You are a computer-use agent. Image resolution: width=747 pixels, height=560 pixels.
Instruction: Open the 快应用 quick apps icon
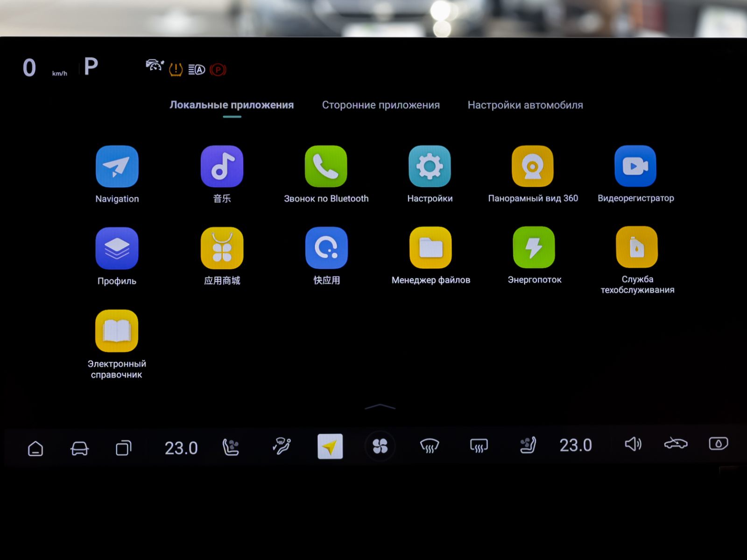coord(326,248)
